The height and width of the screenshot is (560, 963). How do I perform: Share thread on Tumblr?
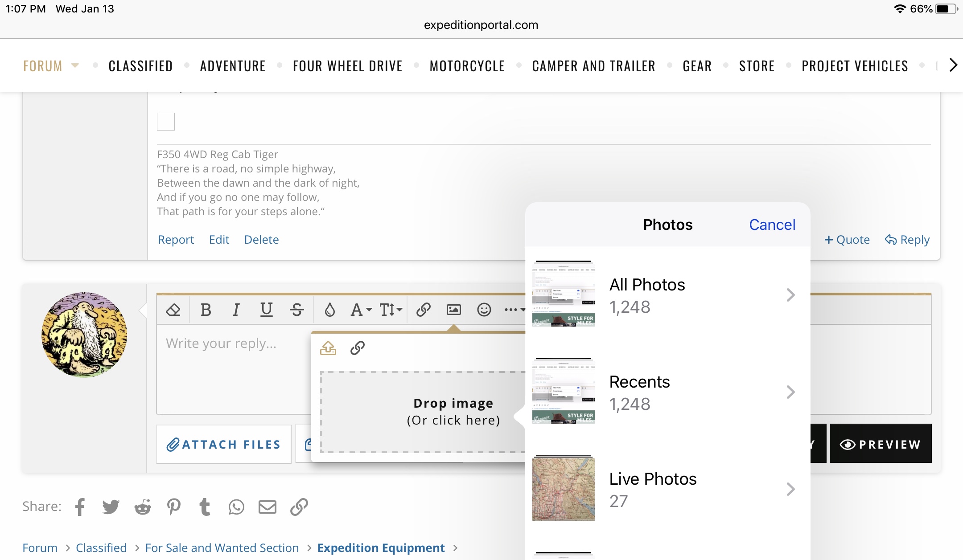coord(205,507)
